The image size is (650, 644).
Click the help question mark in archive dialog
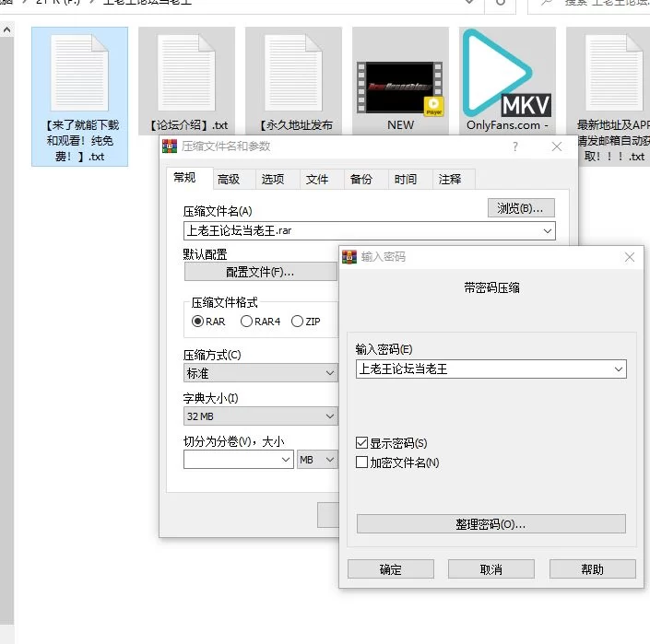[x=515, y=146]
